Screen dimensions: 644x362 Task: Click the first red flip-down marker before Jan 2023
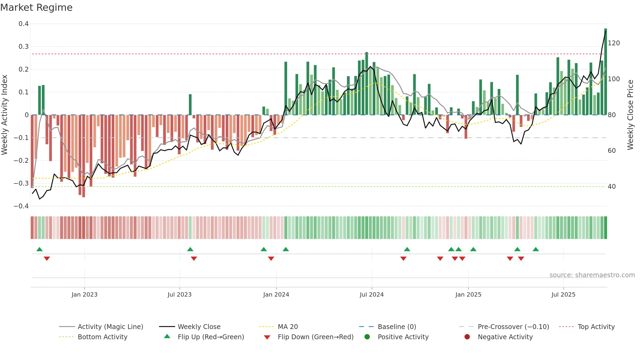point(47,258)
